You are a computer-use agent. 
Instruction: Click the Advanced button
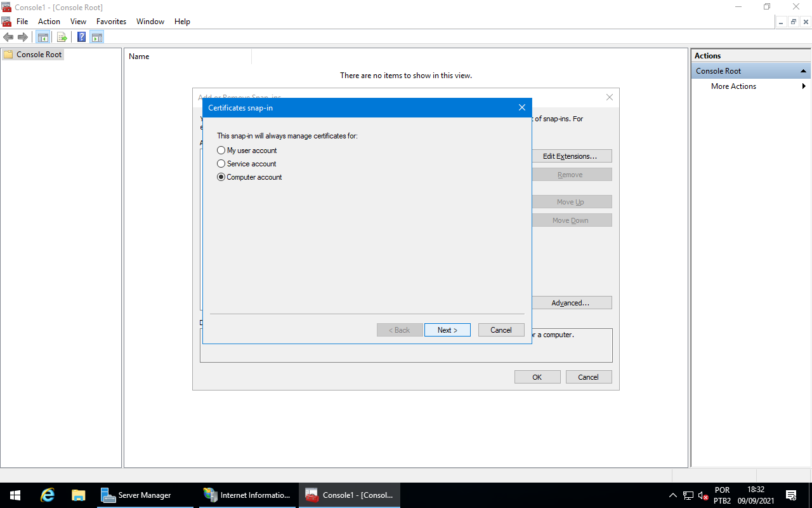coord(572,302)
